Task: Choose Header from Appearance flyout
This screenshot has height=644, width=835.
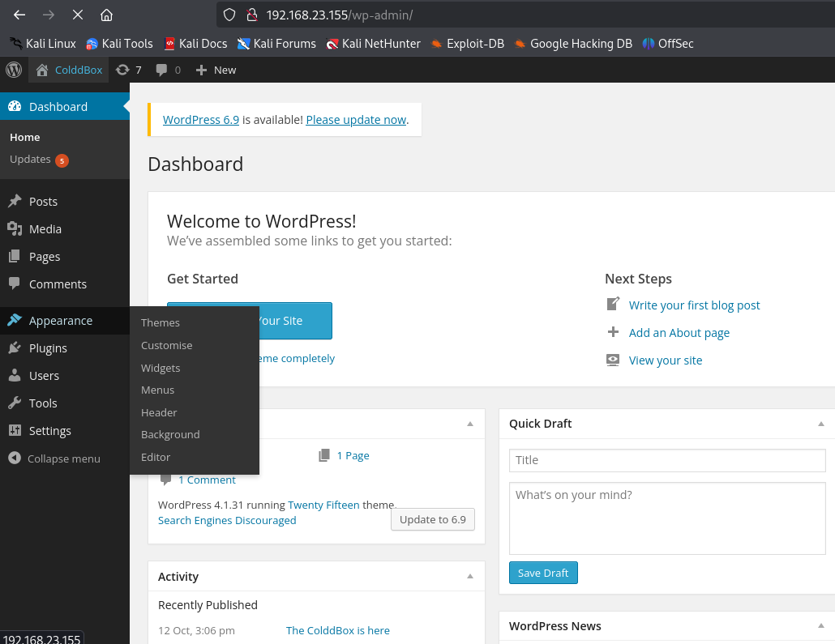Action: [159, 413]
